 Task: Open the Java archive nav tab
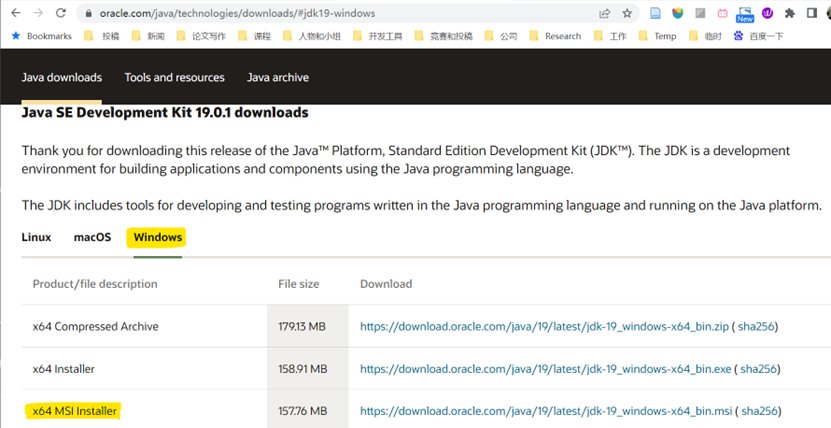pyautogui.click(x=278, y=77)
